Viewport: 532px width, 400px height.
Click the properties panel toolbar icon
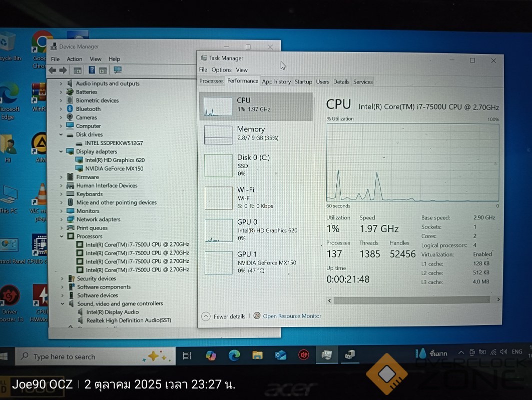pyautogui.click(x=103, y=70)
